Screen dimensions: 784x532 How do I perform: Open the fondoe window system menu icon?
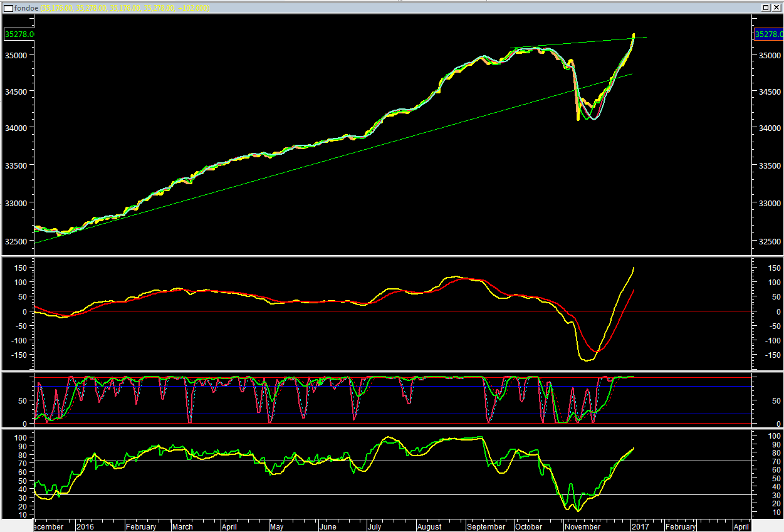click(x=8, y=8)
